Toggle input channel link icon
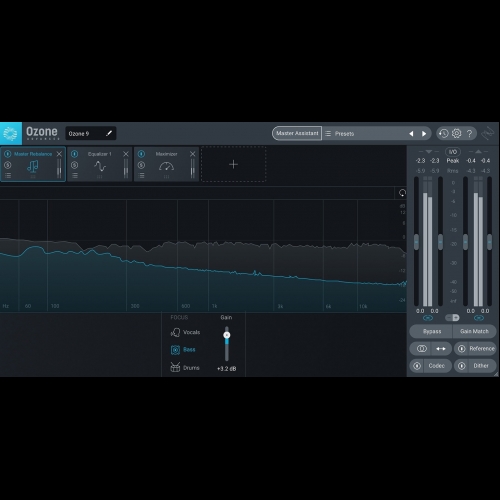 coord(428,318)
